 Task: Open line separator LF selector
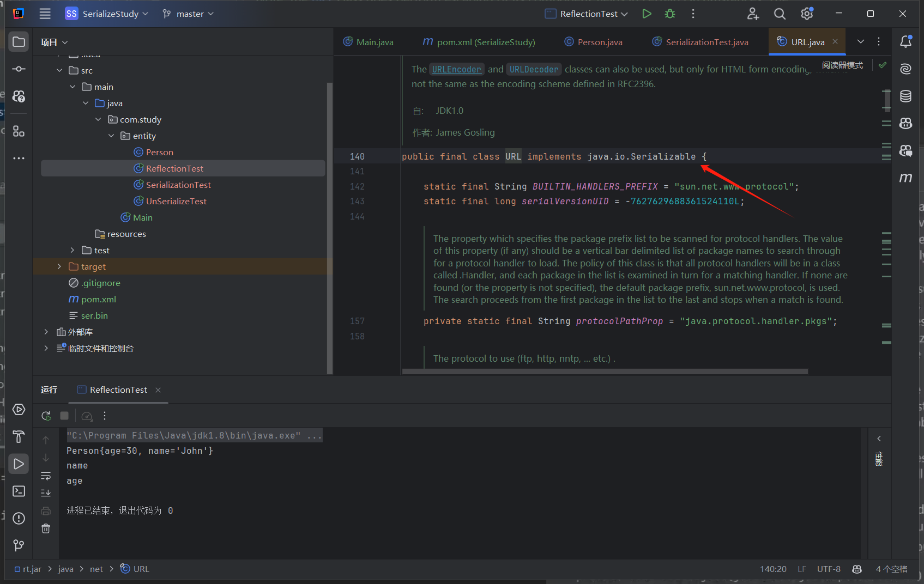point(802,569)
